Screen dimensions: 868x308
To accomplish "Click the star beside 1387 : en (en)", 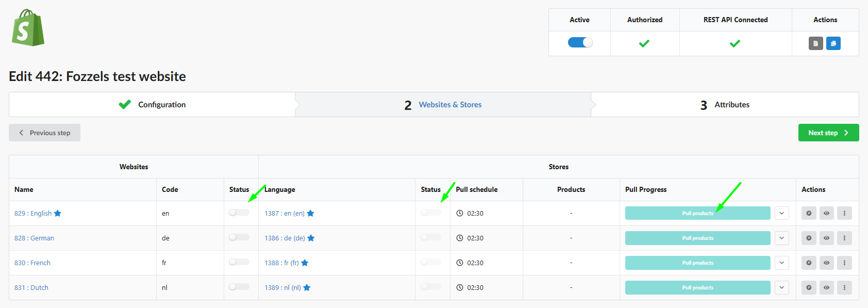I will pos(310,213).
